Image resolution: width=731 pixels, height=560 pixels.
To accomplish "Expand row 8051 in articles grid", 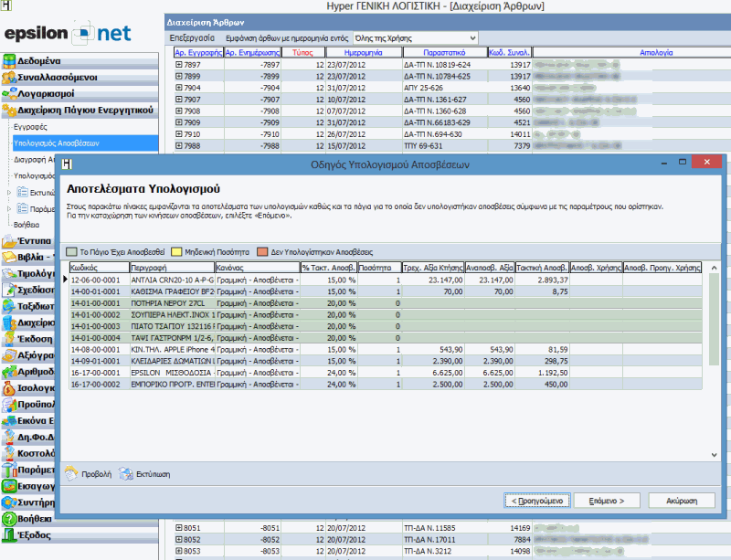I will [x=179, y=528].
